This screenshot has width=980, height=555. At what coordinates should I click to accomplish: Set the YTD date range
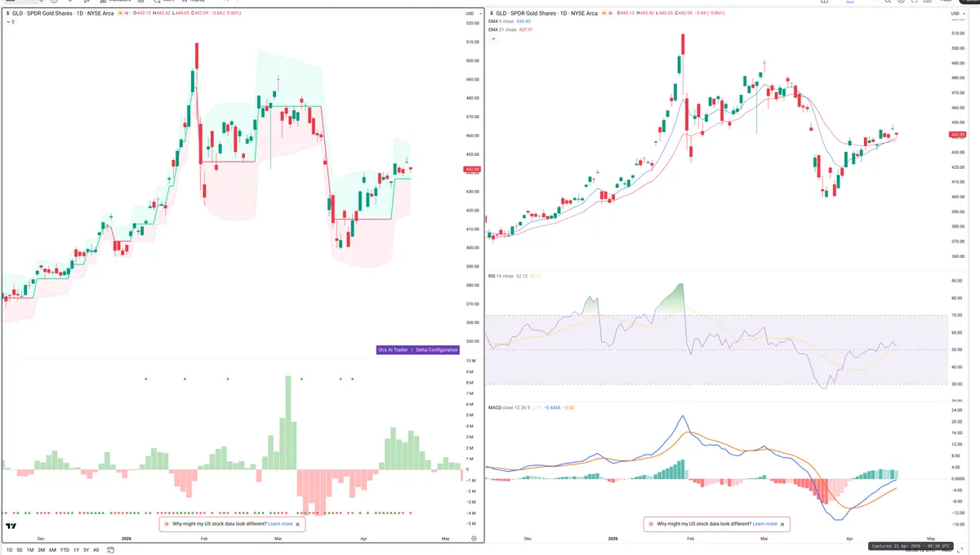click(65, 550)
